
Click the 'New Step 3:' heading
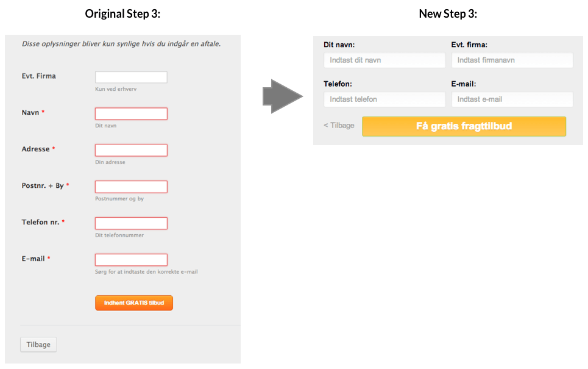[x=448, y=13]
